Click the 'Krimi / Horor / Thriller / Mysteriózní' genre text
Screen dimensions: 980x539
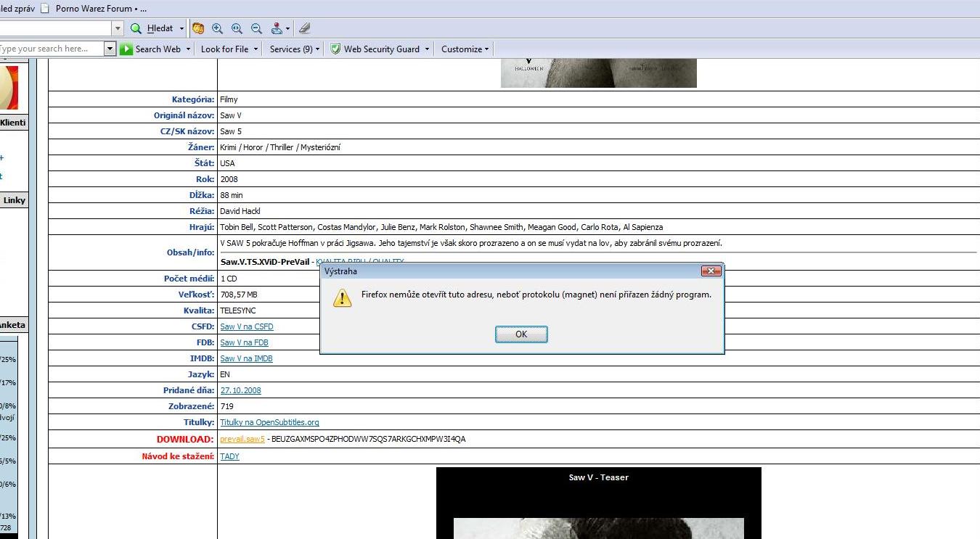280,147
